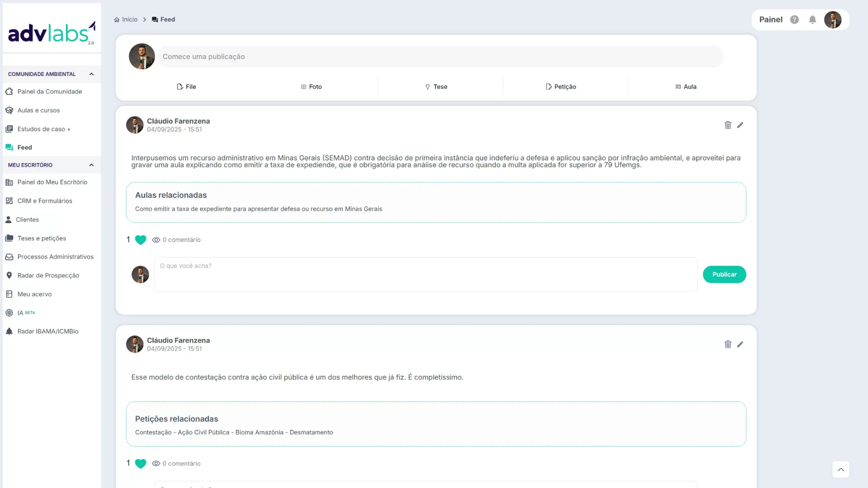Delete the second post about contestação
The image size is (868, 488).
[728, 344]
